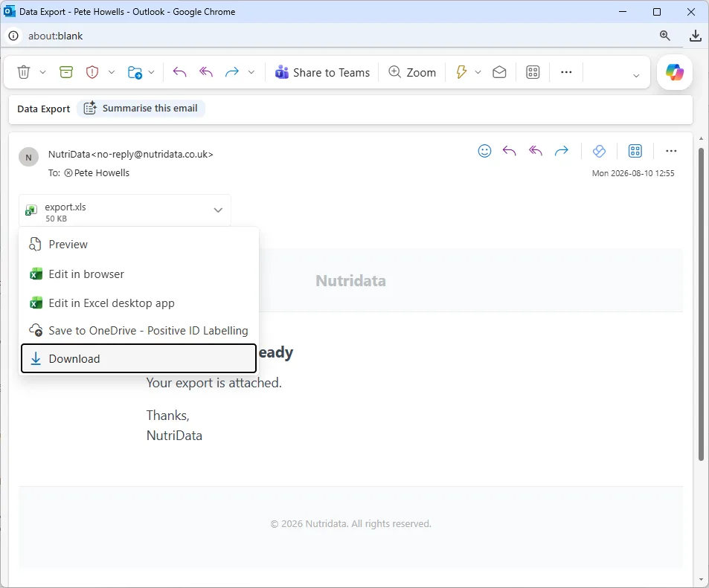Click the Mark as read envelope icon
The height and width of the screenshot is (588, 709).
499,72
